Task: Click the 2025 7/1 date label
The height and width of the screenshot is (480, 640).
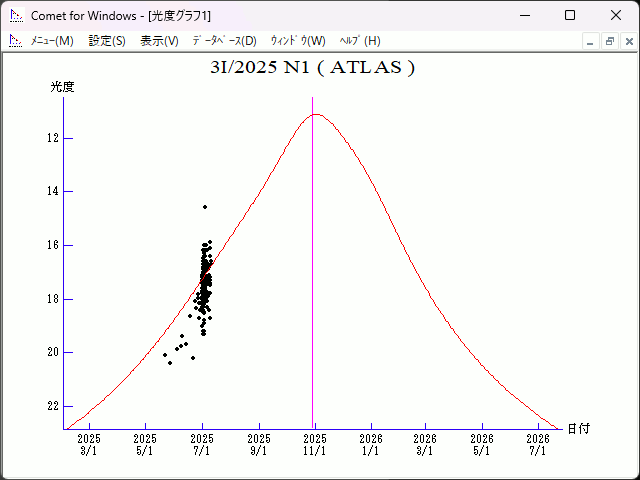Action: pos(202,445)
